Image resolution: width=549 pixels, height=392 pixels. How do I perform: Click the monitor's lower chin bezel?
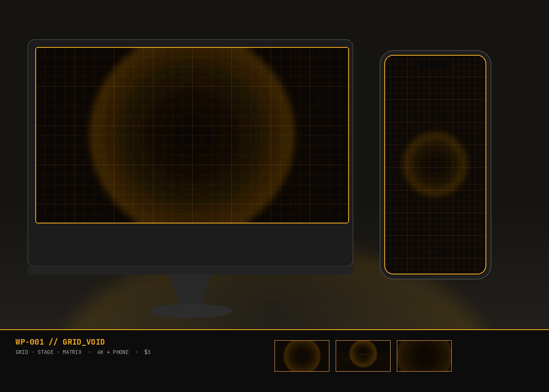tap(191, 244)
